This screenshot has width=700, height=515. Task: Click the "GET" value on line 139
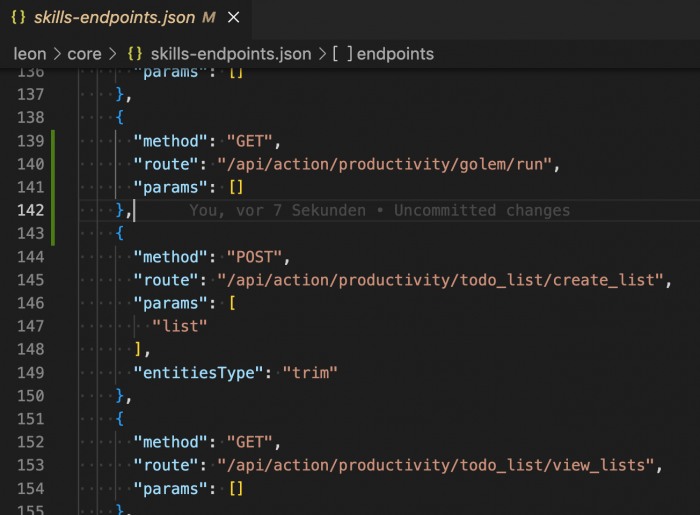[x=249, y=141]
